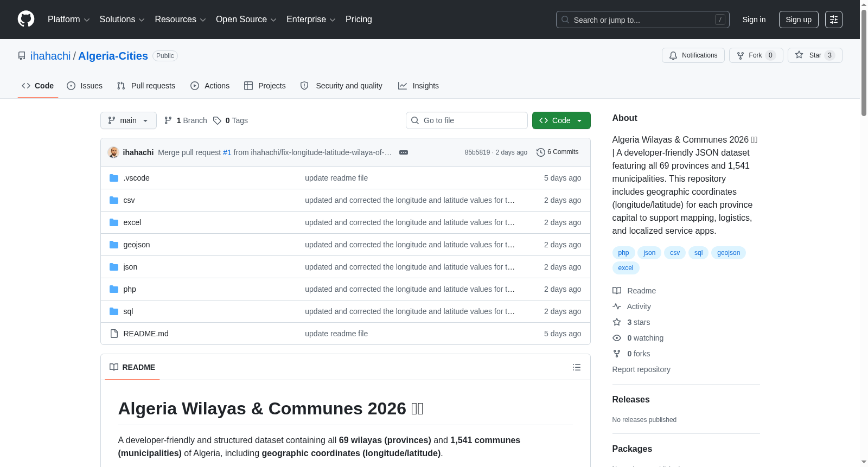This screenshot has height=467, width=868.
Task: Click the sql topic tag
Action: 699,253
